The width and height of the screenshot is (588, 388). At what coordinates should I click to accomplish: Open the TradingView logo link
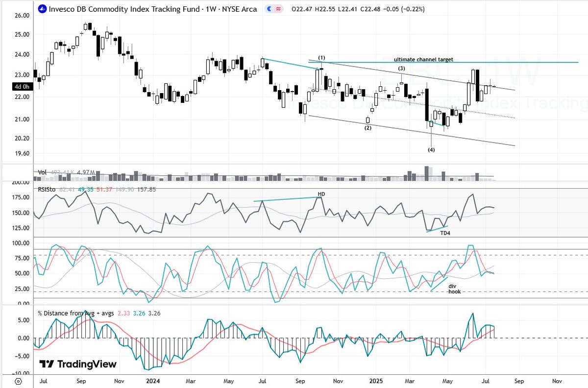tap(78, 364)
